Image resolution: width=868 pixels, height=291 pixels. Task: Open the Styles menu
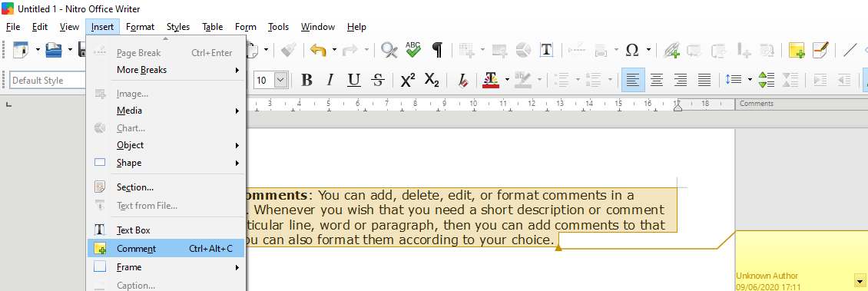[x=178, y=27]
